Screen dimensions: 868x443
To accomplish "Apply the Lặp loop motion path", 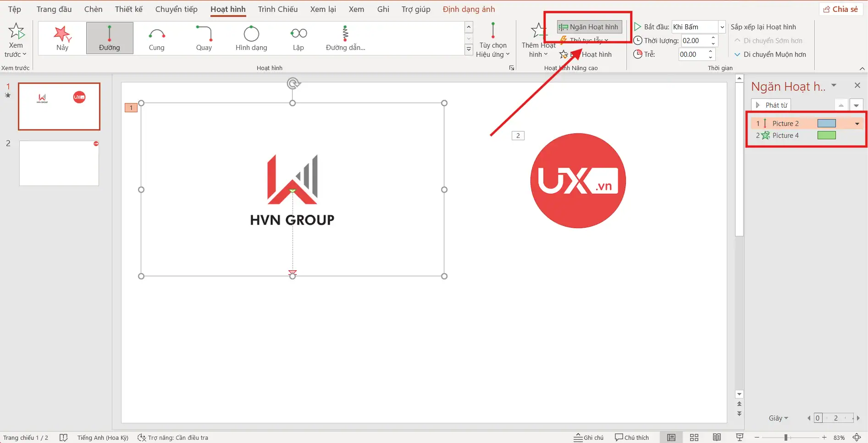I will (298, 38).
